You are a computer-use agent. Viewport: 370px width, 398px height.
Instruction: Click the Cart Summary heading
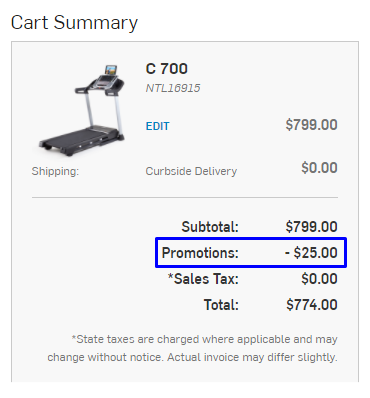pyautogui.click(x=74, y=23)
